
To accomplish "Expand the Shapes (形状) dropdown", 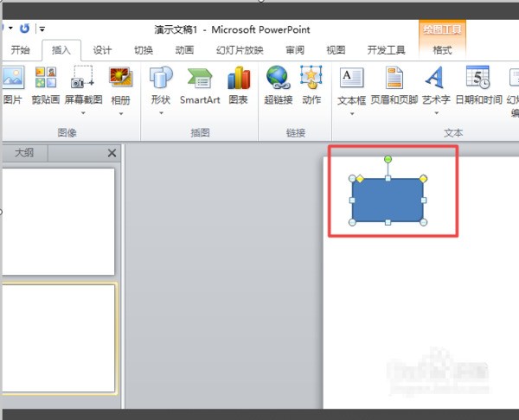I will (161, 112).
